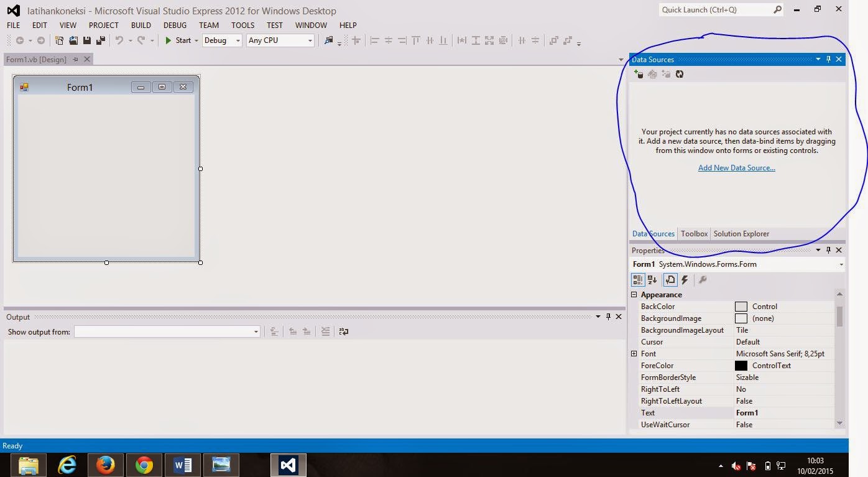The height and width of the screenshot is (477, 868).
Task: Open the PROJECT menu
Action: (104, 25)
